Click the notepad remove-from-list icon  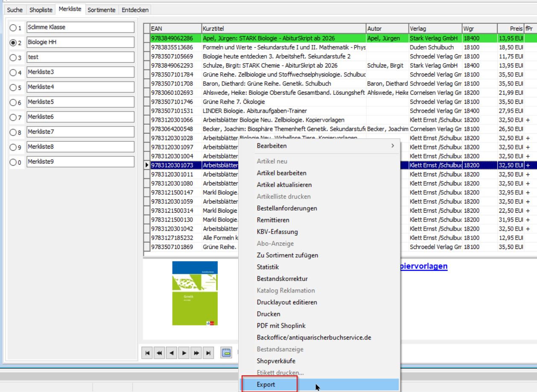226,353
